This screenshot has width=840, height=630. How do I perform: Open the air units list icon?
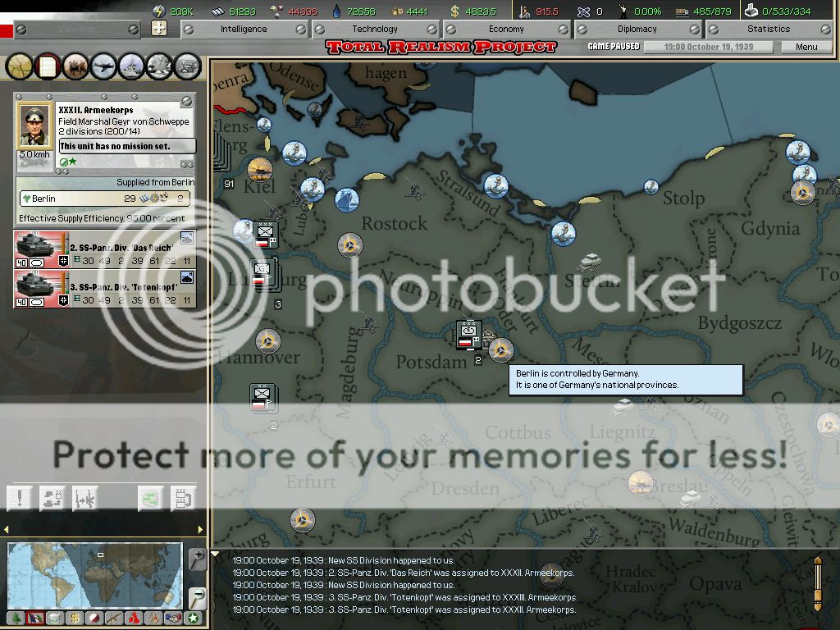click(104, 66)
